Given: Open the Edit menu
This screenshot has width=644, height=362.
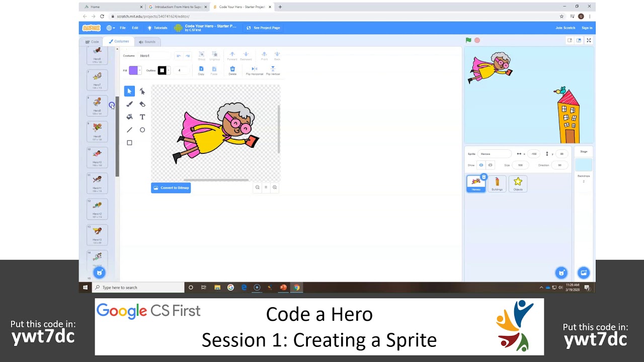Looking at the screenshot, I should [135, 28].
